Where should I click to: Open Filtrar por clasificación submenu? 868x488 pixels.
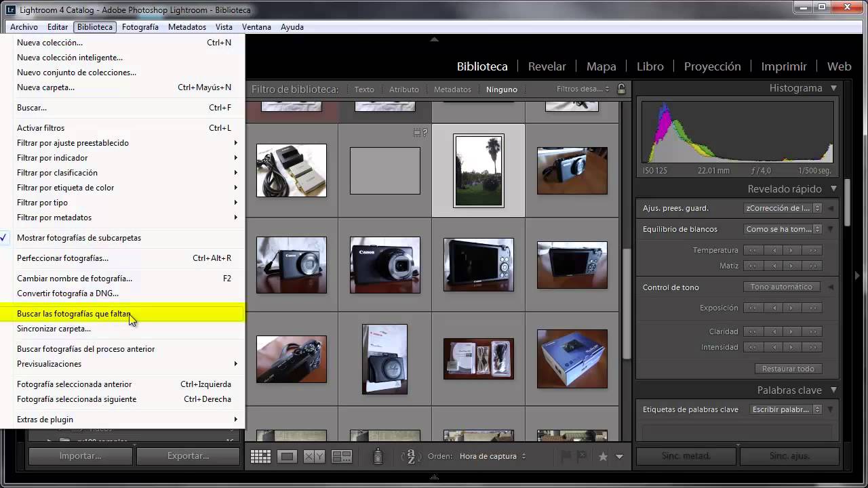122,173
